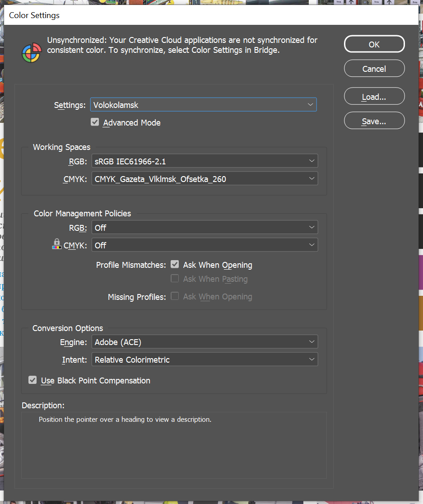
Task: Click the unsynchronized color wheel icon
Action: (32, 53)
